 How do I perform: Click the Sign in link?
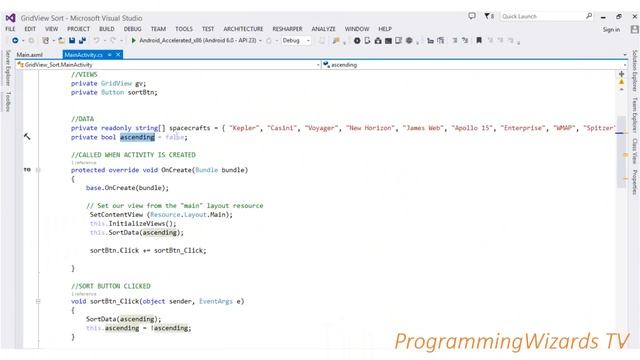[611, 29]
